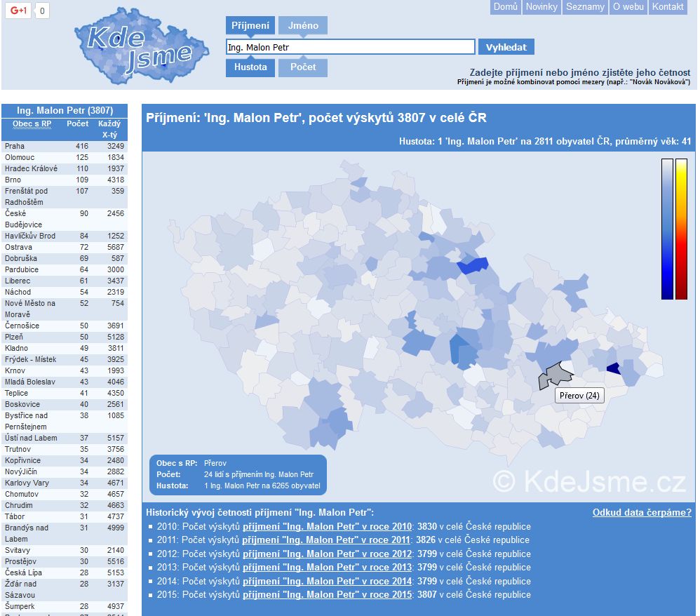Click the yellow-red heat color scale
This screenshot has width=700, height=616.
click(681, 229)
